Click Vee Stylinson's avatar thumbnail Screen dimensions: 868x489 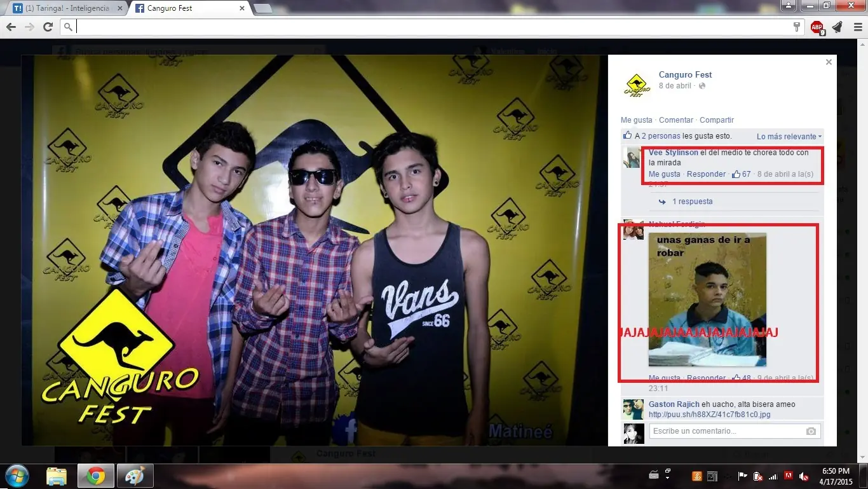pyautogui.click(x=632, y=157)
